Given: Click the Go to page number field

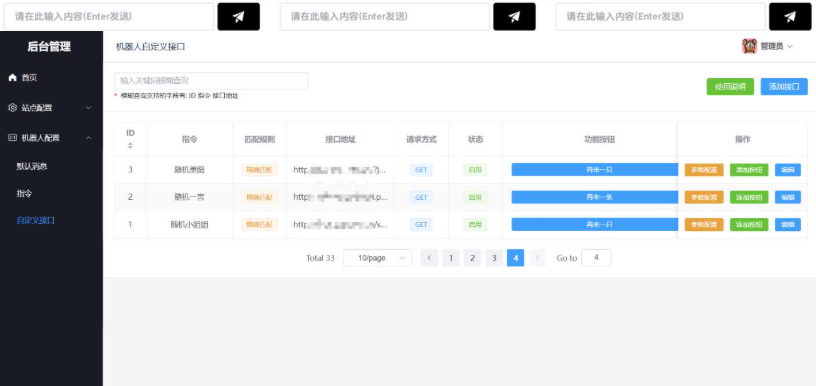Looking at the screenshot, I should (x=596, y=258).
